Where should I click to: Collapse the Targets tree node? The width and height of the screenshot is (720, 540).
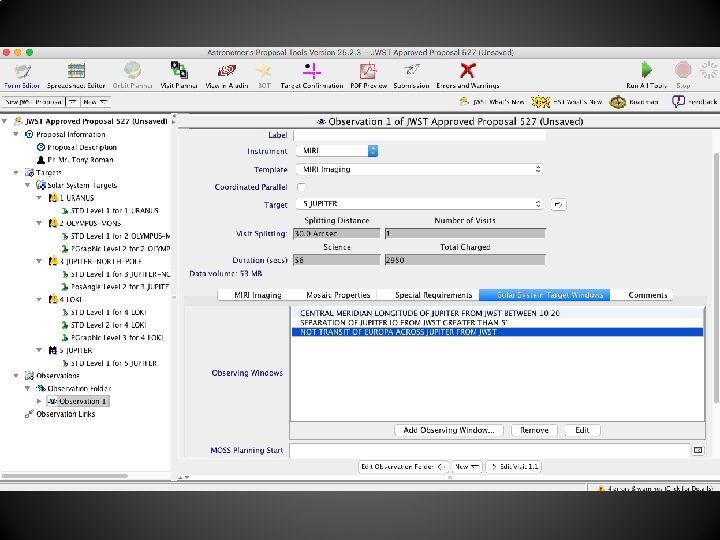click(x=16, y=173)
